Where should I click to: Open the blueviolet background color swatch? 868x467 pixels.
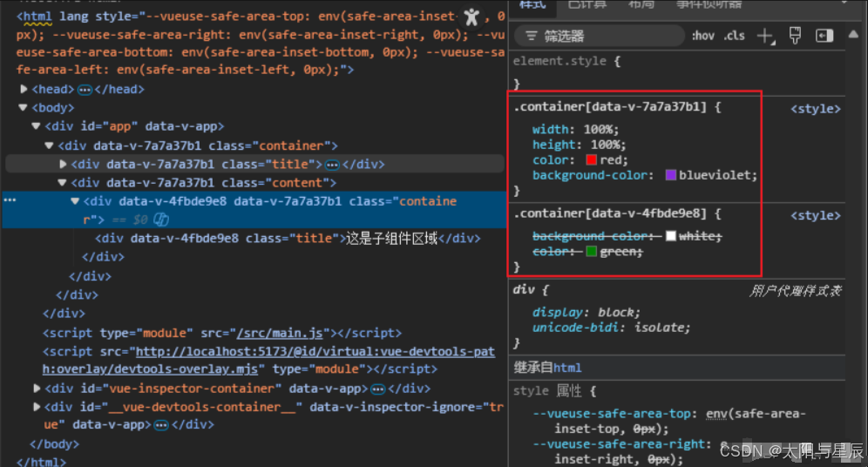671,175
